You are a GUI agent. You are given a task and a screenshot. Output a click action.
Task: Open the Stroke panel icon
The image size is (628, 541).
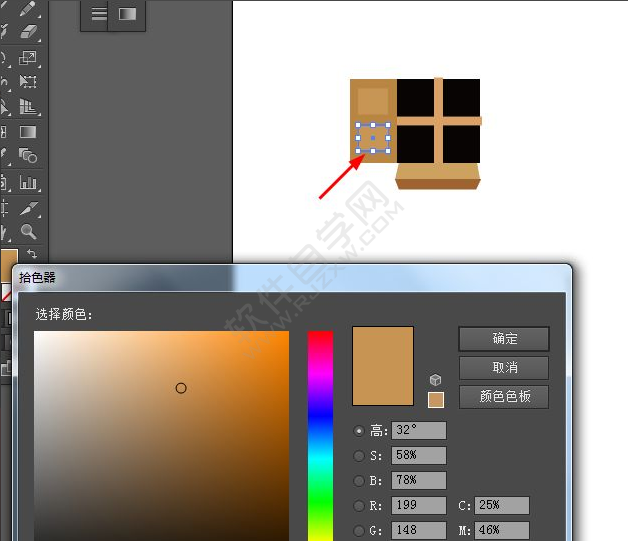pyautogui.click(x=99, y=14)
